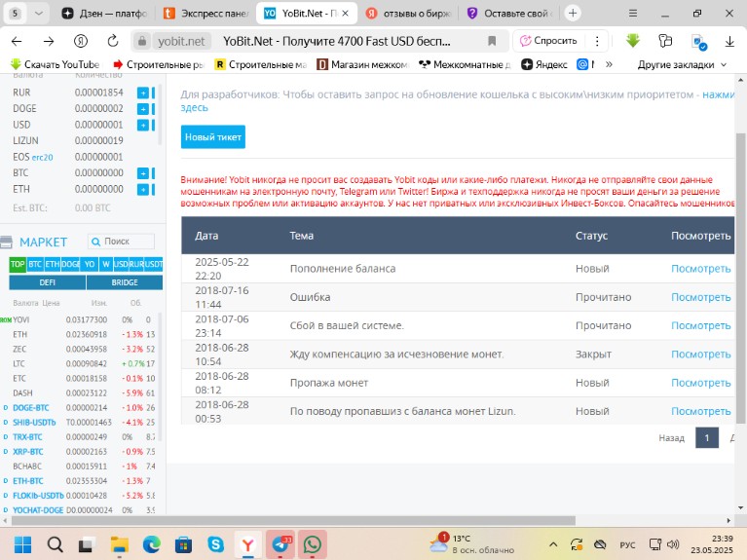Click Новый тикет button
Screen dimensions: 747x560
pyautogui.click(x=213, y=137)
